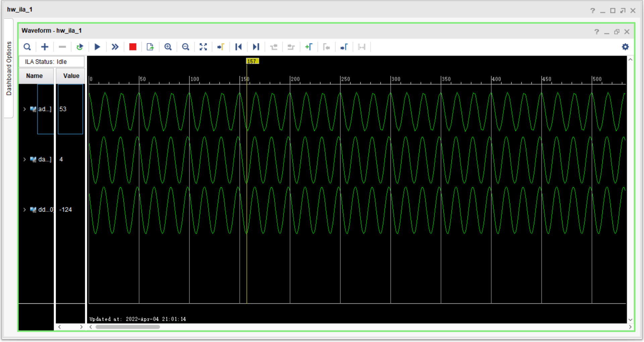The width and height of the screenshot is (644, 342).
Task: Expand the ad...] signal tree
Action: 24,109
